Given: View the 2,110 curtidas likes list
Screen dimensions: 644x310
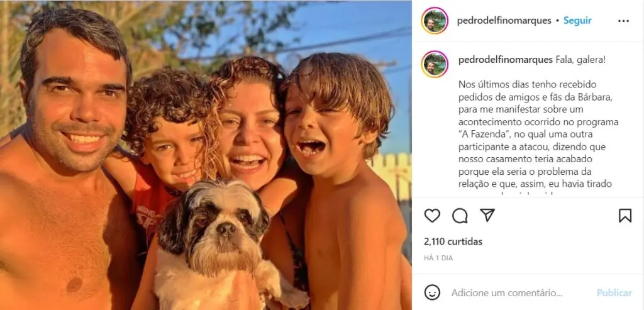Looking at the screenshot, I should pos(453,241).
